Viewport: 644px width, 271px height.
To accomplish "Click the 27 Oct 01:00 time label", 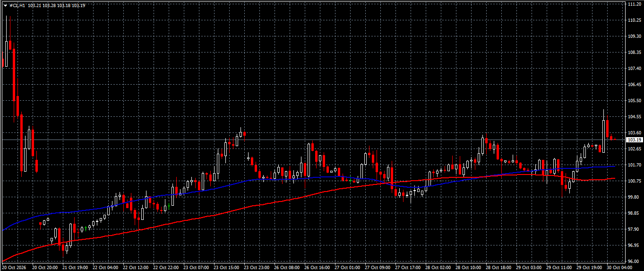I will tap(348, 267).
